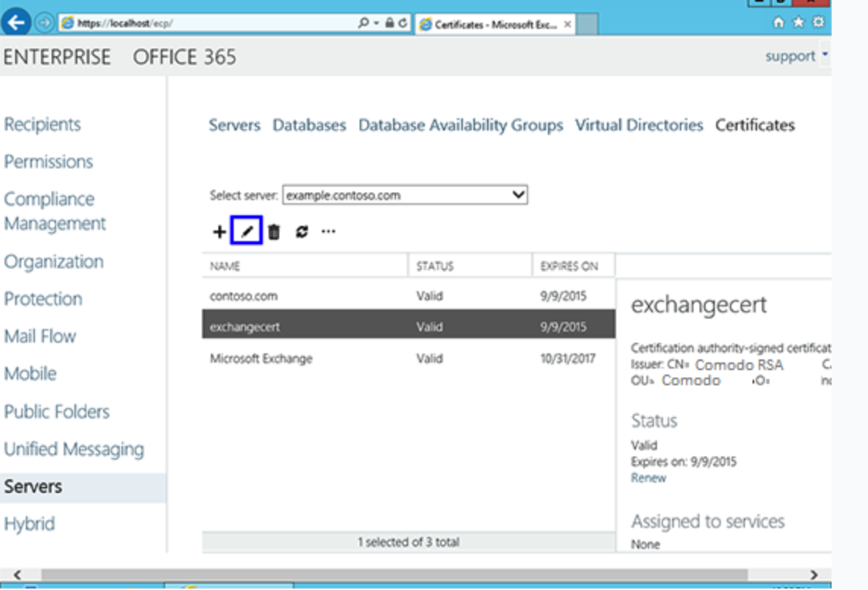This screenshot has height=590, width=868.
Task: Click the browser back arrow button
Action: [x=16, y=23]
